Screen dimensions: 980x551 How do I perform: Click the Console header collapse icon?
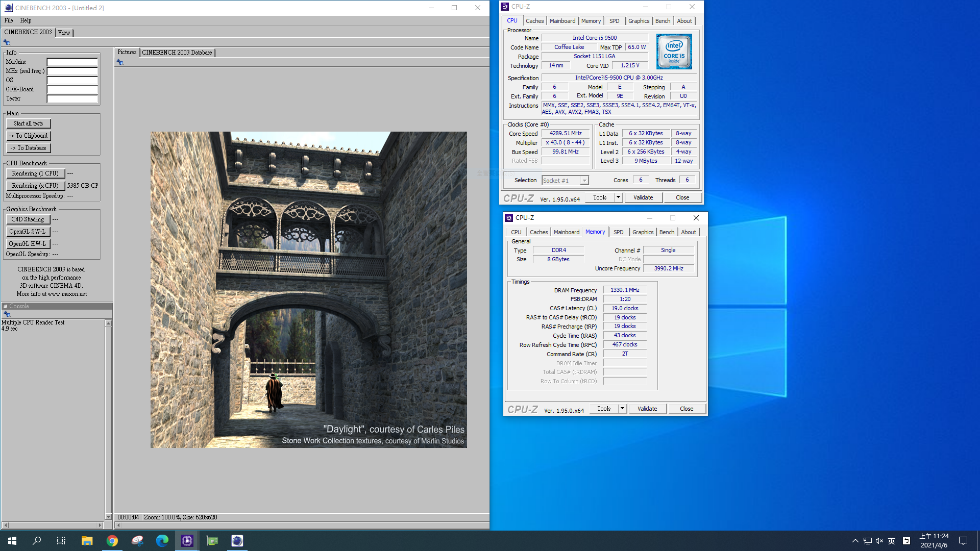click(x=5, y=306)
